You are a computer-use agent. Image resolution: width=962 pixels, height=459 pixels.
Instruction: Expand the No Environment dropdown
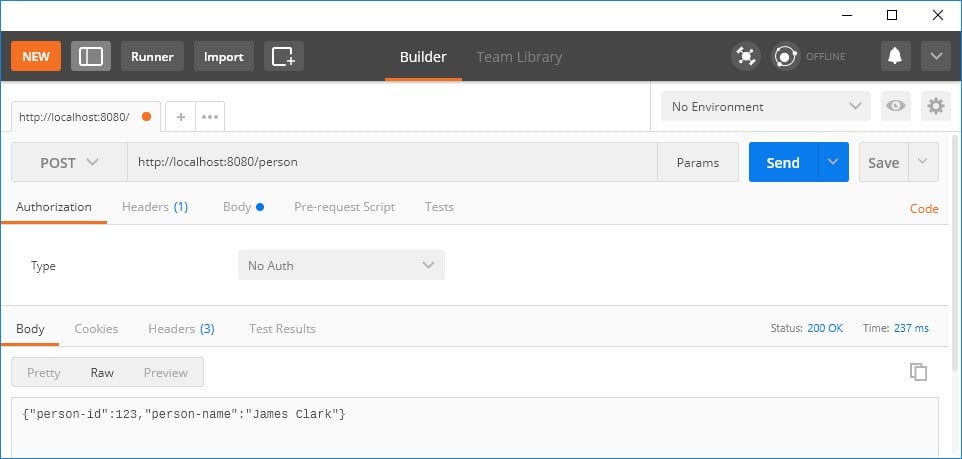coord(766,106)
